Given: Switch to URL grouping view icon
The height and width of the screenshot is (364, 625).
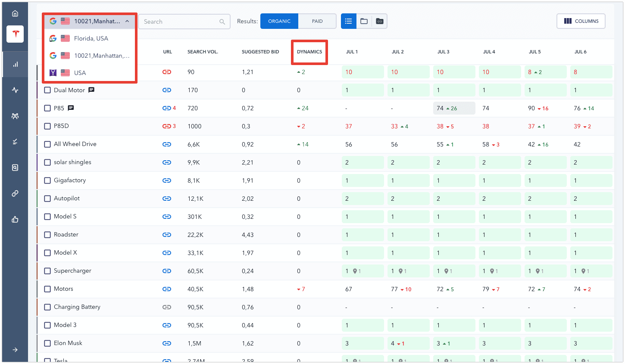Looking at the screenshot, I should tap(380, 21).
